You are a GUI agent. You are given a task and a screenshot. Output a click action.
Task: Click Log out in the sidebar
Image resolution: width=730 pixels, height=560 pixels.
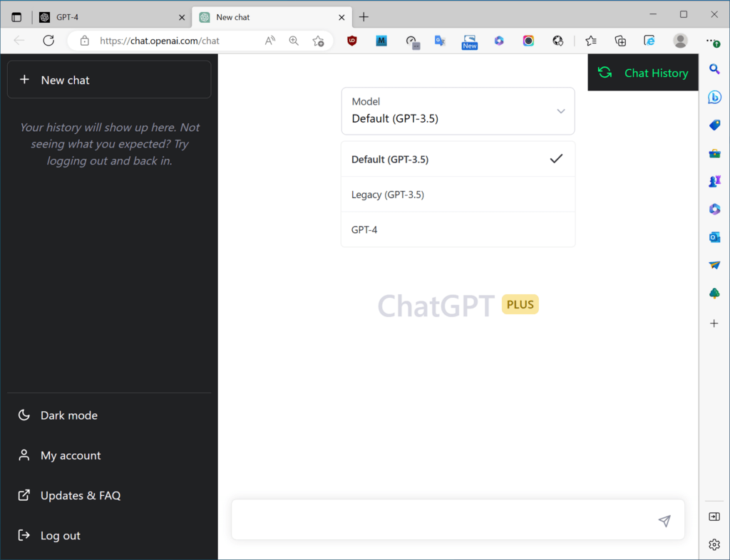[x=109, y=535]
